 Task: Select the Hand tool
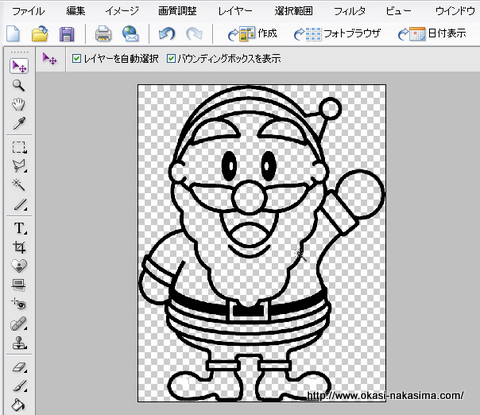[19, 104]
